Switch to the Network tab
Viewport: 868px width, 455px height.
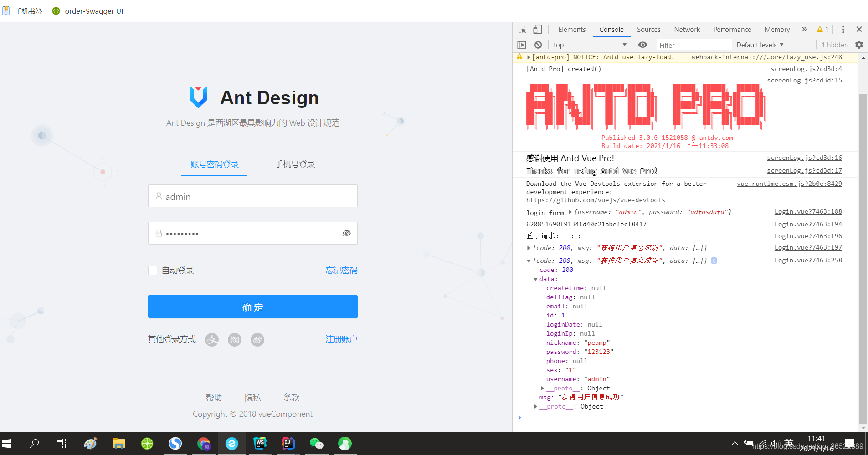click(687, 30)
